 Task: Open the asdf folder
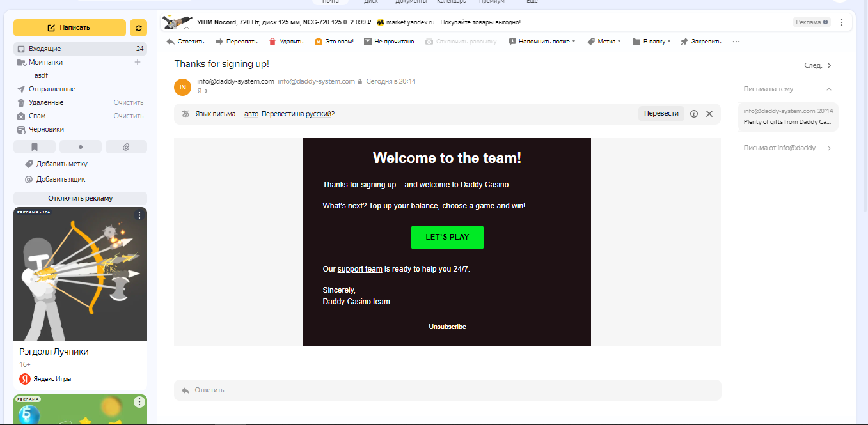tap(41, 75)
